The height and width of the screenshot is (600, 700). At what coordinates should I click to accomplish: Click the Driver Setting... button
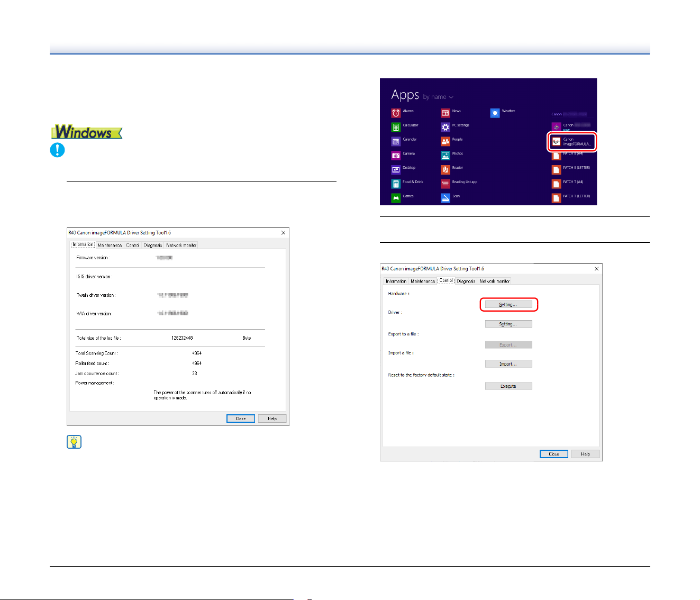508,324
